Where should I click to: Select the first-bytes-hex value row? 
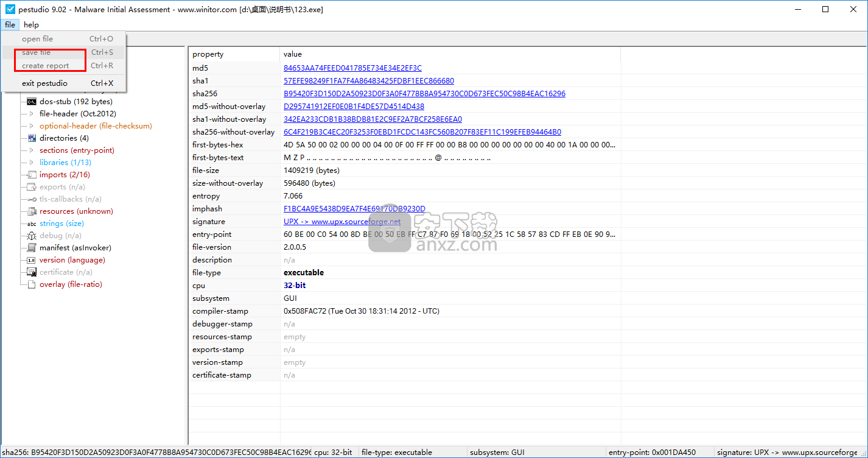pos(450,145)
